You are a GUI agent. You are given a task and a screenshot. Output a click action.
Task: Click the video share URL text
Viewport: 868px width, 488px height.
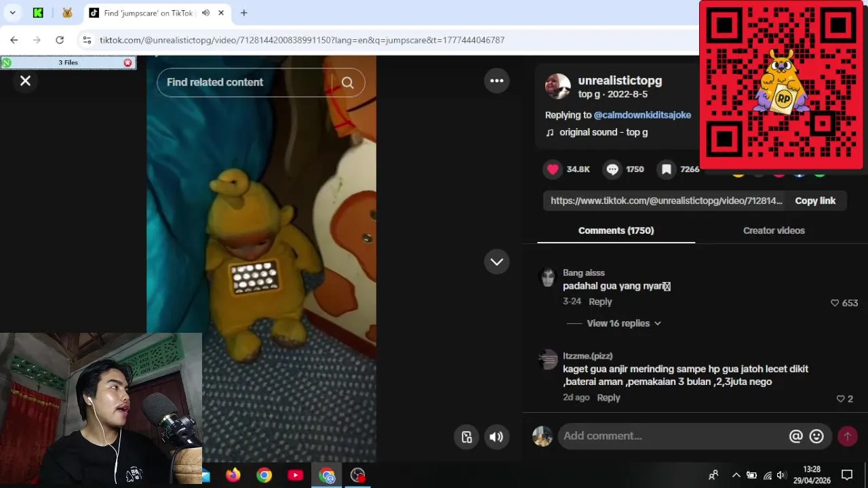[x=667, y=201]
